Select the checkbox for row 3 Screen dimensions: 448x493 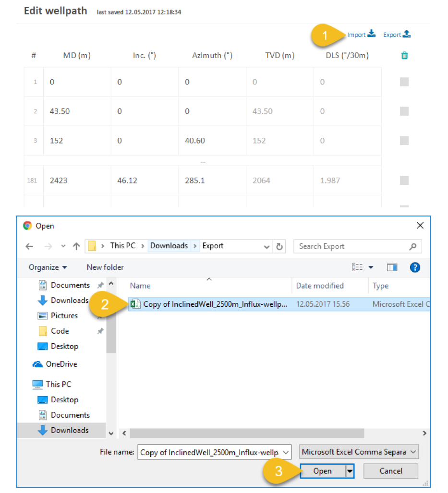pos(404,141)
